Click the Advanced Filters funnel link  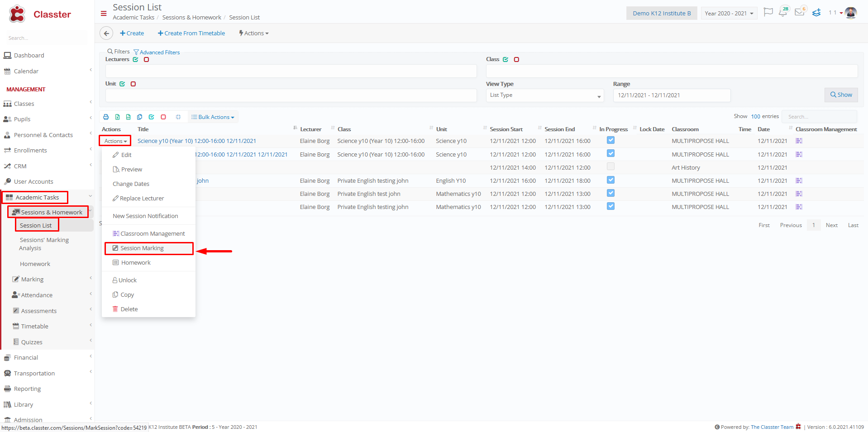(x=157, y=52)
